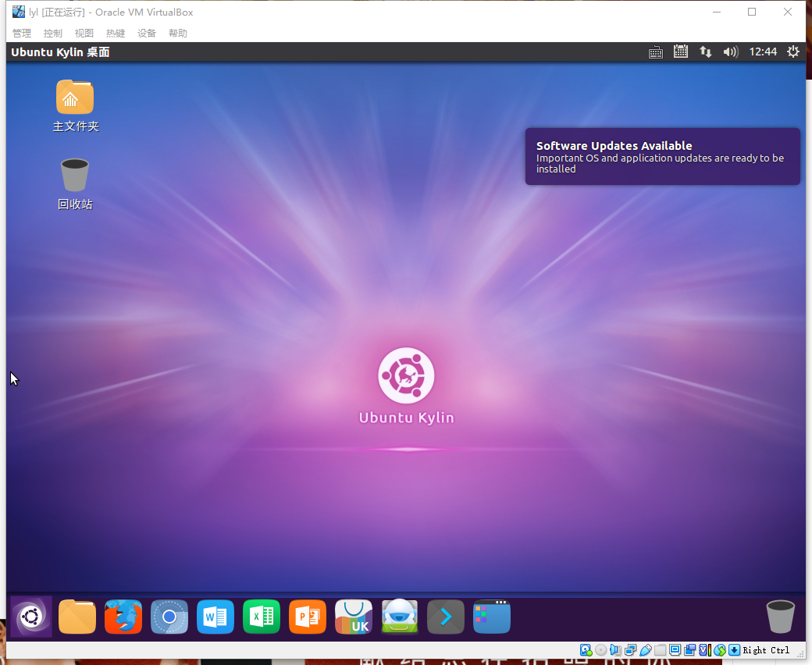The width and height of the screenshot is (812, 665).
Task: Open the 主文件夹 desktop folder icon
Action: [75, 106]
